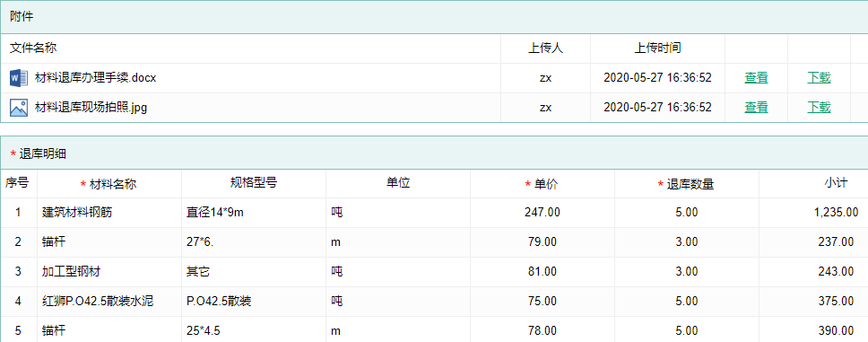This screenshot has height=342, width=868.
Task: Edit unit price 247.00 for 建筑材料钢筋
Action: click(x=542, y=213)
